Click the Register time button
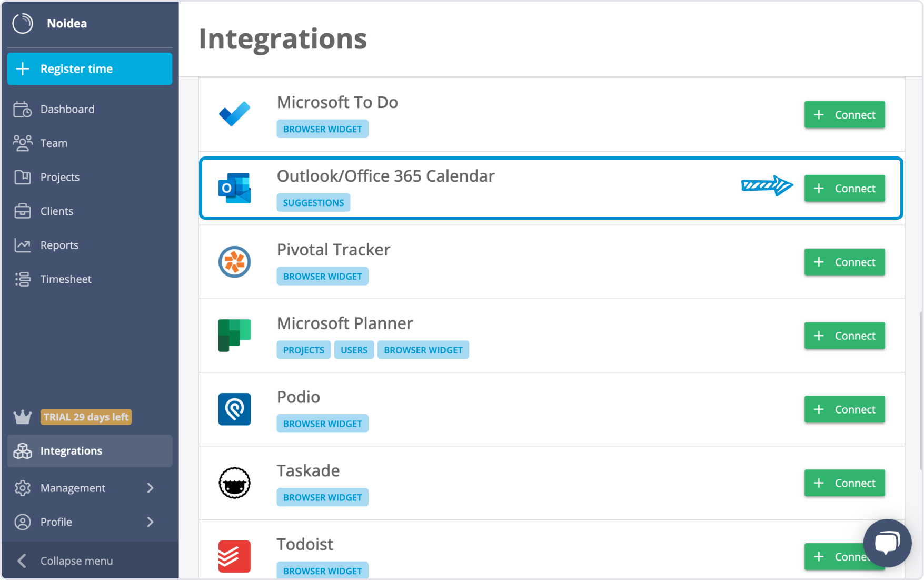 pos(90,68)
